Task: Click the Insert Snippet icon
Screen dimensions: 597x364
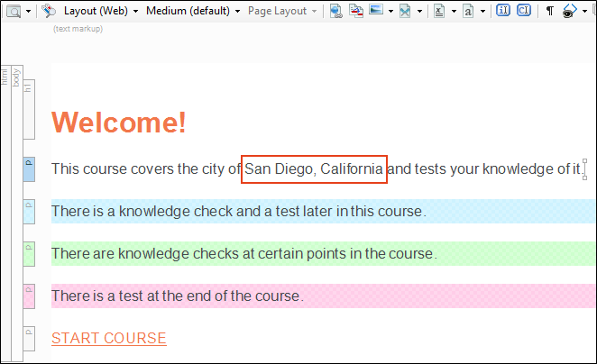Action: (x=405, y=12)
